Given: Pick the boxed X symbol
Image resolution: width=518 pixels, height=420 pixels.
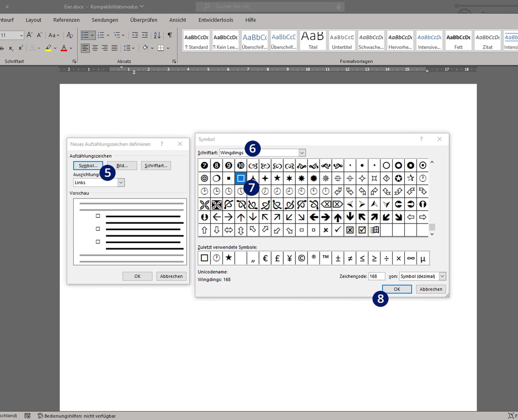Looking at the screenshot, I should click(350, 230).
